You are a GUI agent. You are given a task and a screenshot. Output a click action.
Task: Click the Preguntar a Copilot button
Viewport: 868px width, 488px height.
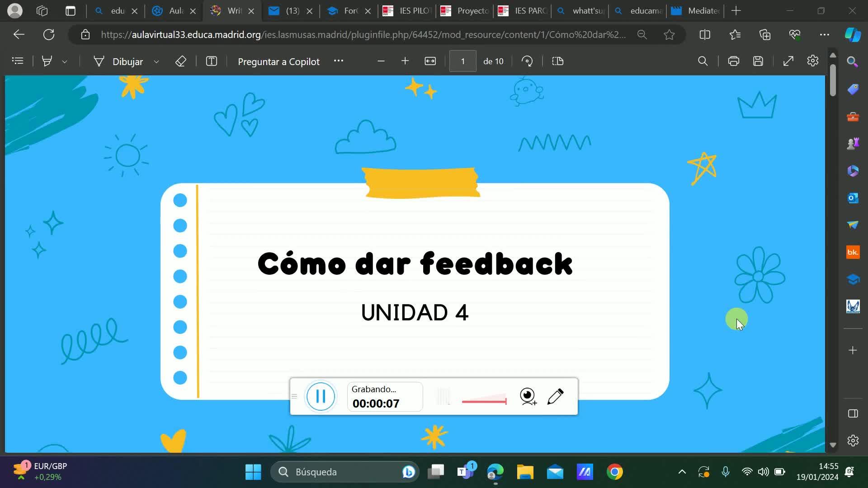(x=278, y=61)
